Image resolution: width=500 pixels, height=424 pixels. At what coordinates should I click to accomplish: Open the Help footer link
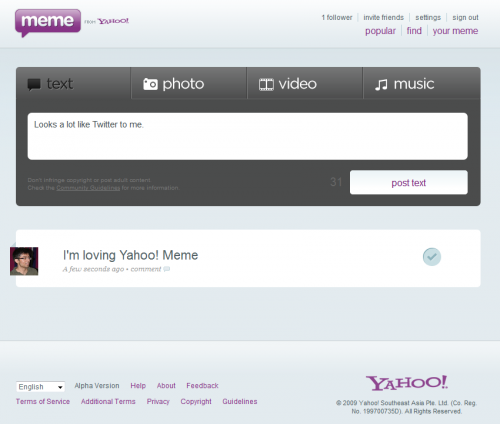tap(138, 386)
